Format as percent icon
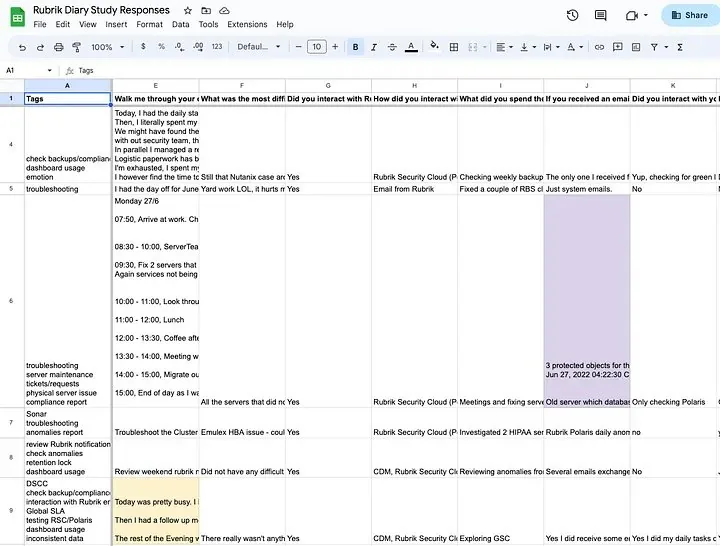The width and height of the screenshot is (720, 546). pos(161,46)
